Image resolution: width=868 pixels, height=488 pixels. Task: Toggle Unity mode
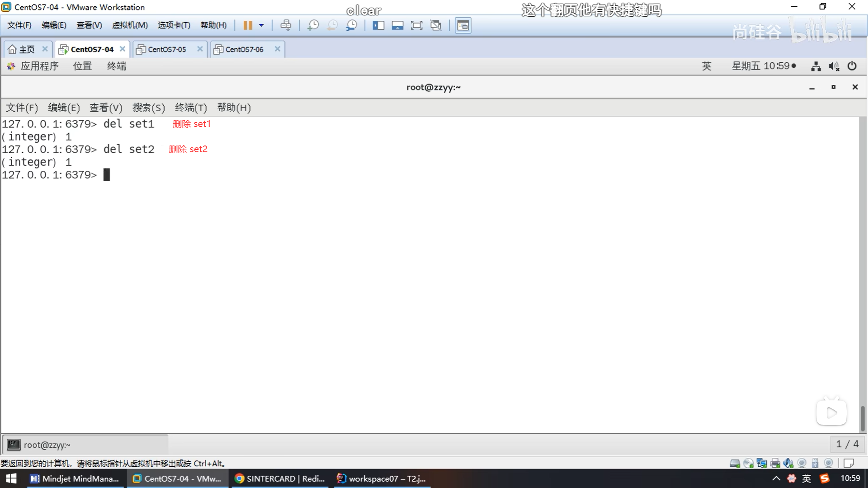[436, 25]
